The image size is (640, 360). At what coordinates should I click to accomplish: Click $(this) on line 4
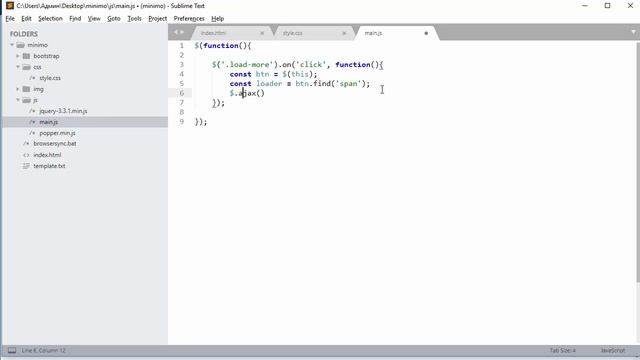pyautogui.click(x=297, y=74)
